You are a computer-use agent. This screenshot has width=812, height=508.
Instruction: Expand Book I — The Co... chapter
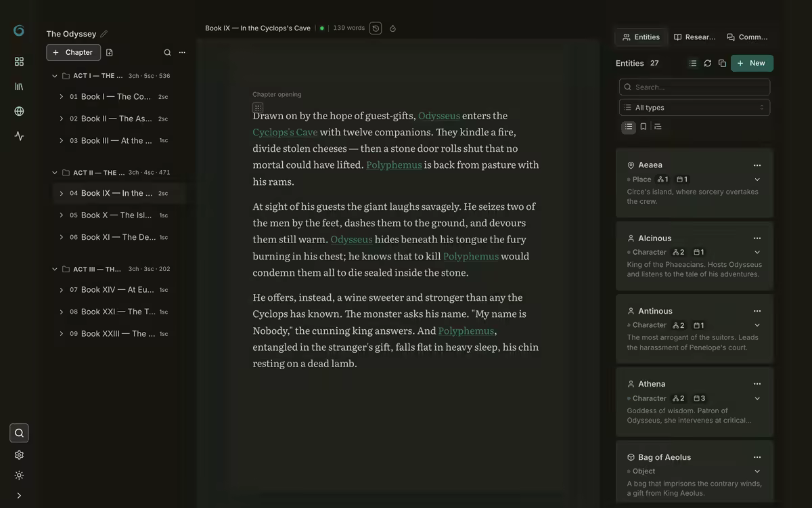pos(61,97)
